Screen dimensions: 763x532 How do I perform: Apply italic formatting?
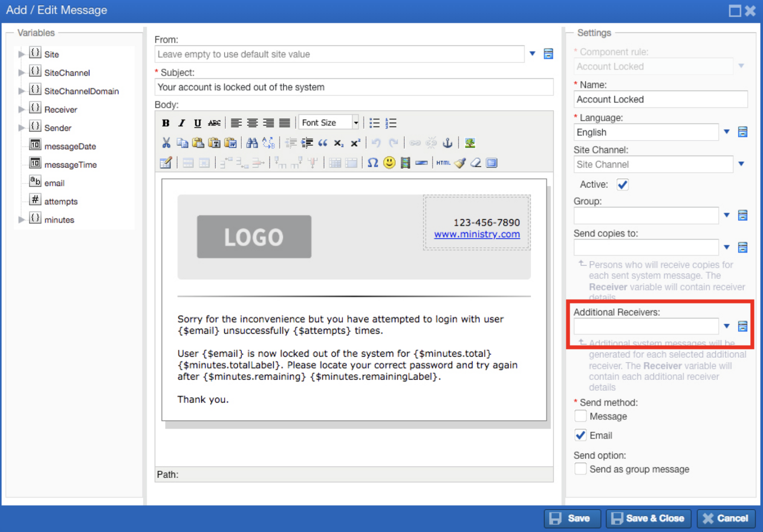pyautogui.click(x=181, y=123)
